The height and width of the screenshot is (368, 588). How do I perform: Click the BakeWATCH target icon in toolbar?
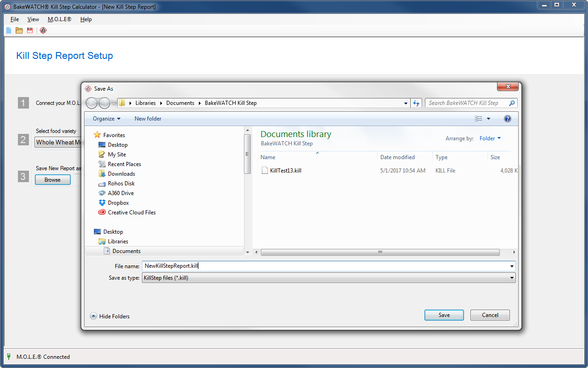pyautogui.click(x=43, y=30)
